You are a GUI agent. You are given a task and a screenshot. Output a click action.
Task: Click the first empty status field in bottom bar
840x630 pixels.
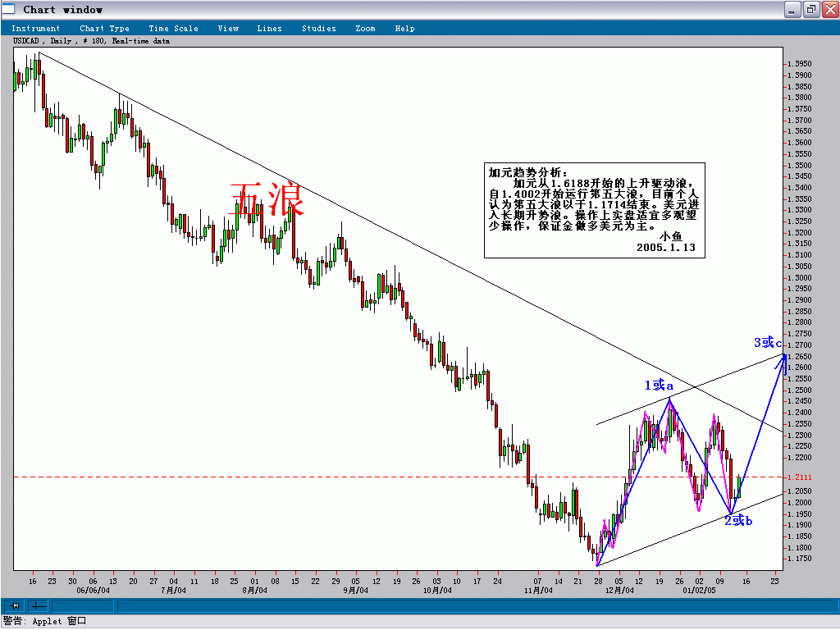point(83,606)
